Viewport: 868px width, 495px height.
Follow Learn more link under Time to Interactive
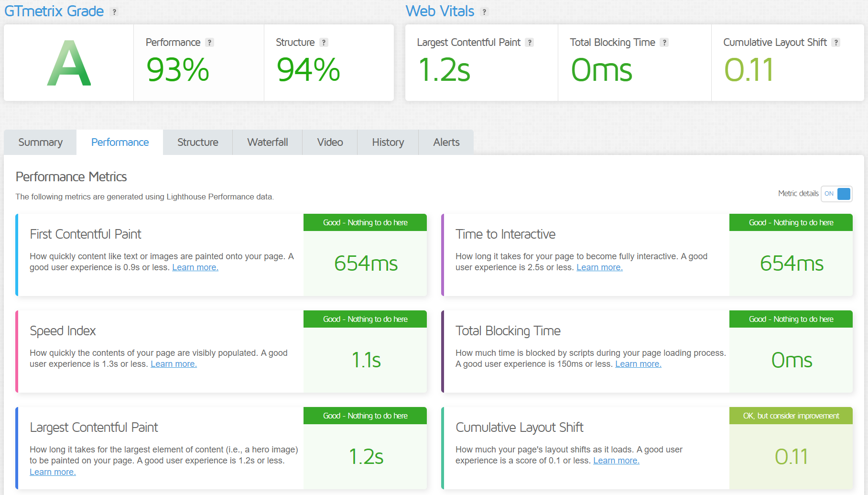point(599,267)
